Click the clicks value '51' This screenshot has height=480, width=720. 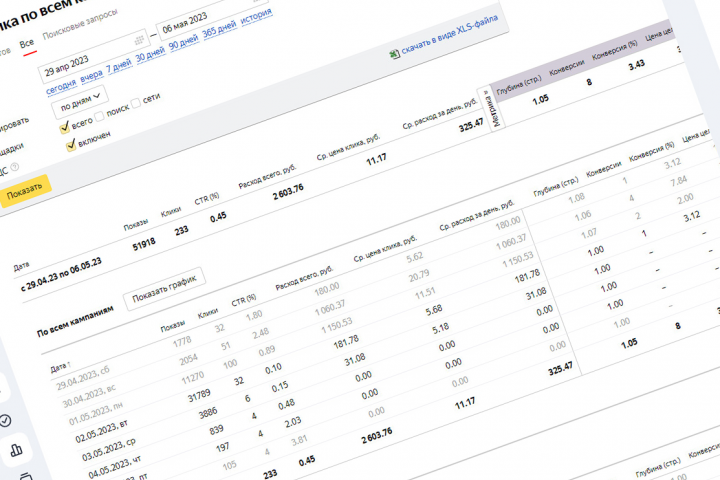[225, 346]
